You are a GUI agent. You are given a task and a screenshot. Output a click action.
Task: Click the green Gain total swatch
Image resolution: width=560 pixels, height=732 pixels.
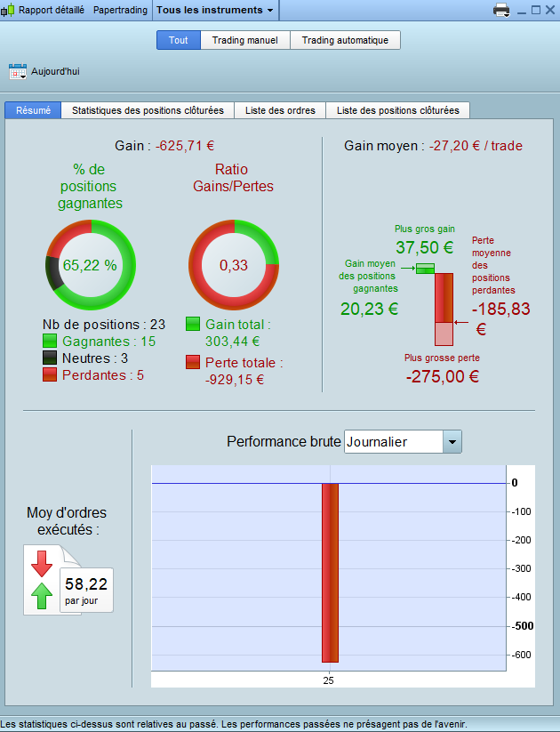point(193,324)
